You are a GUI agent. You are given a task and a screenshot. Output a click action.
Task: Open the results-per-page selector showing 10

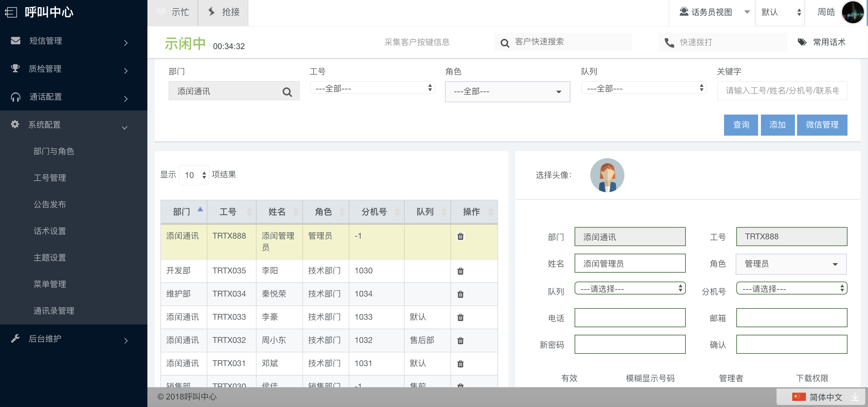194,175
